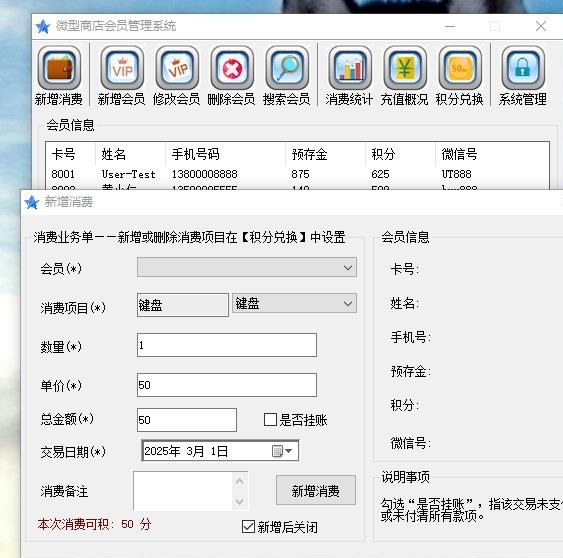Click the 新增消费 submit button
The height and width of the screenshot is (558, 563).
click(x=316, y=490)
